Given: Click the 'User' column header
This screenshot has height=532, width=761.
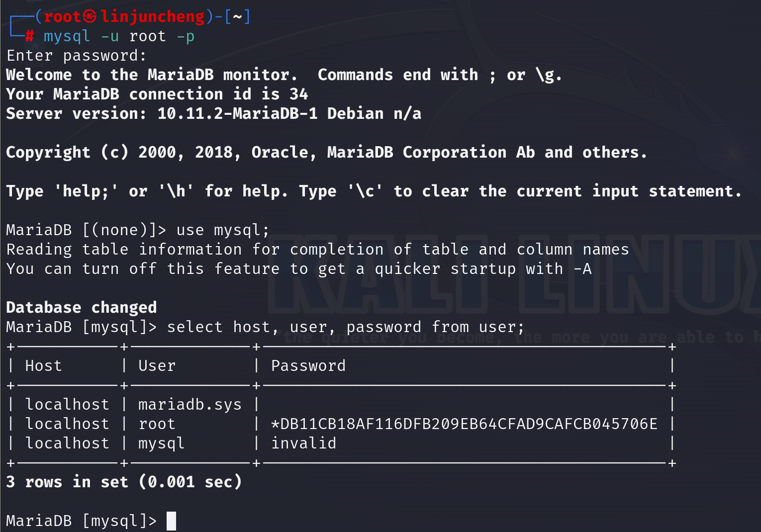Looking at the screenshot, I should tap(157, 366).
